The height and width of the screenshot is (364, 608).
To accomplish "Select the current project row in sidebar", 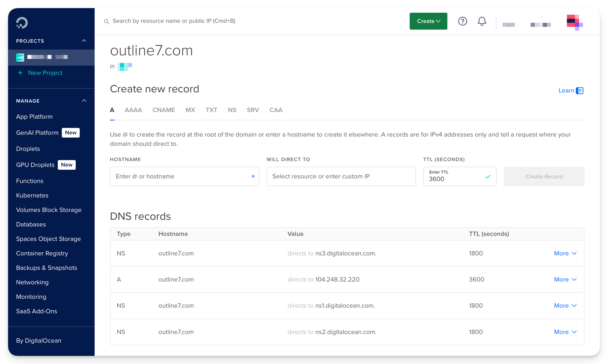I will point(51,57).
